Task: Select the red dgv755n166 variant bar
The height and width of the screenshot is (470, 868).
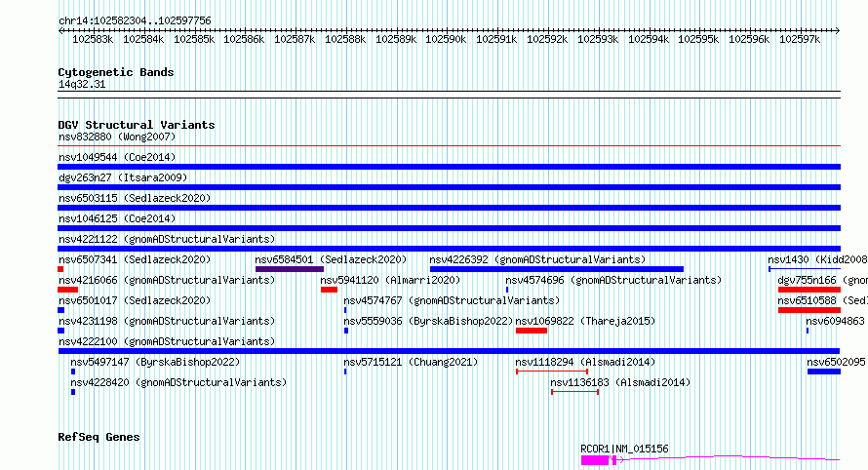Action: [809, 290]
